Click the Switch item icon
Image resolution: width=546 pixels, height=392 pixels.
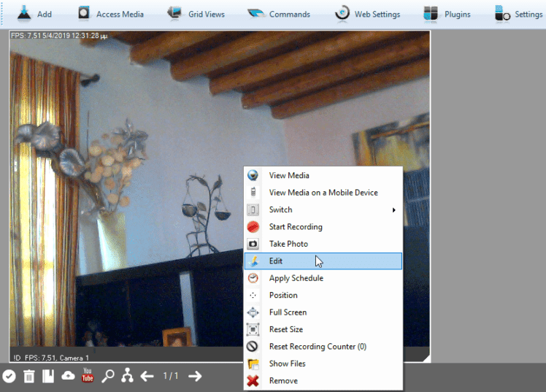253,210
